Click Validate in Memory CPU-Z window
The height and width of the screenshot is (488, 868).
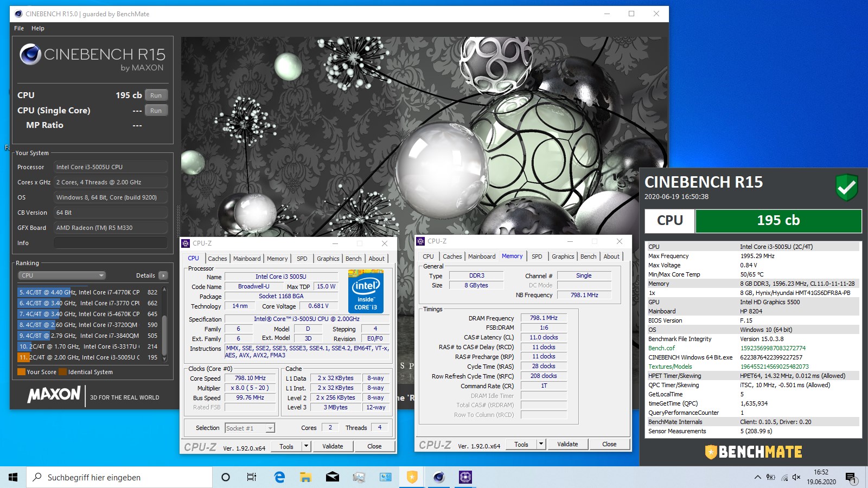click(x=567, y=444)
